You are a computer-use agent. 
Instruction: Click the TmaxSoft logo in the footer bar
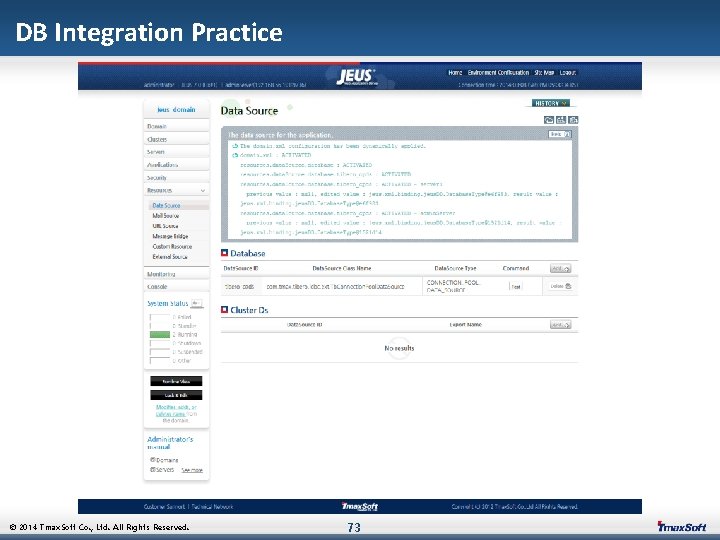[x=360, y=506]
